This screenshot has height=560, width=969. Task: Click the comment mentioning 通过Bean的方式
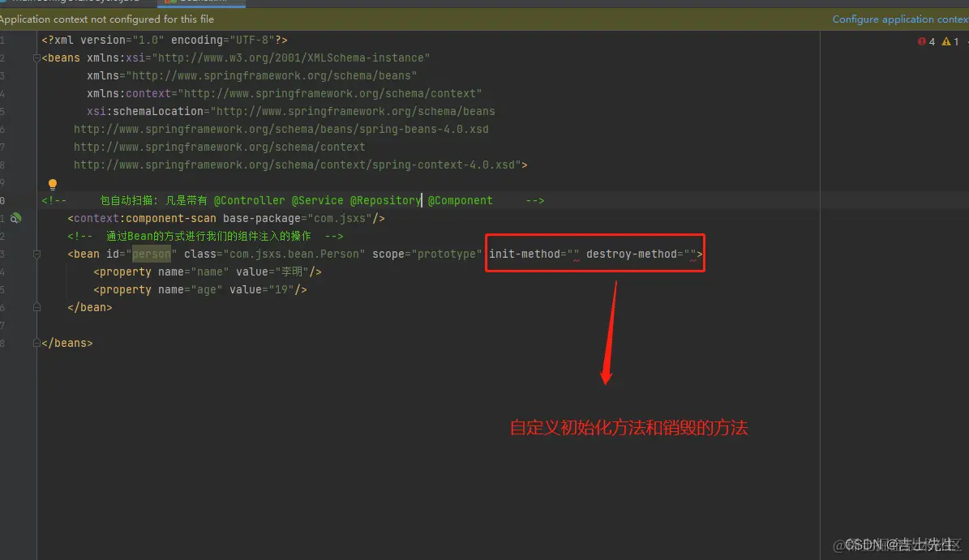pos(205,237)
